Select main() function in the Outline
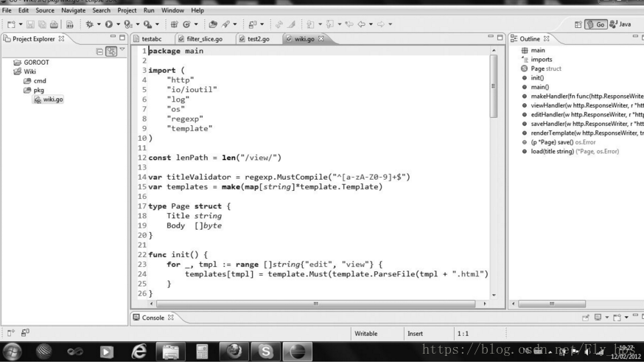The height and width of the screenshot is (364, 644). pos(539,87)
